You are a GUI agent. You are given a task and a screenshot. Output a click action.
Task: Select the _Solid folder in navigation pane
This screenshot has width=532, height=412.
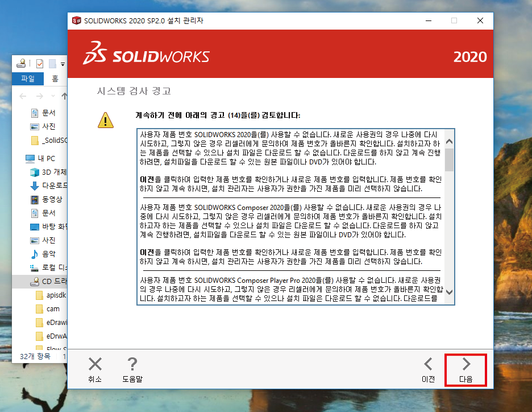49,141
